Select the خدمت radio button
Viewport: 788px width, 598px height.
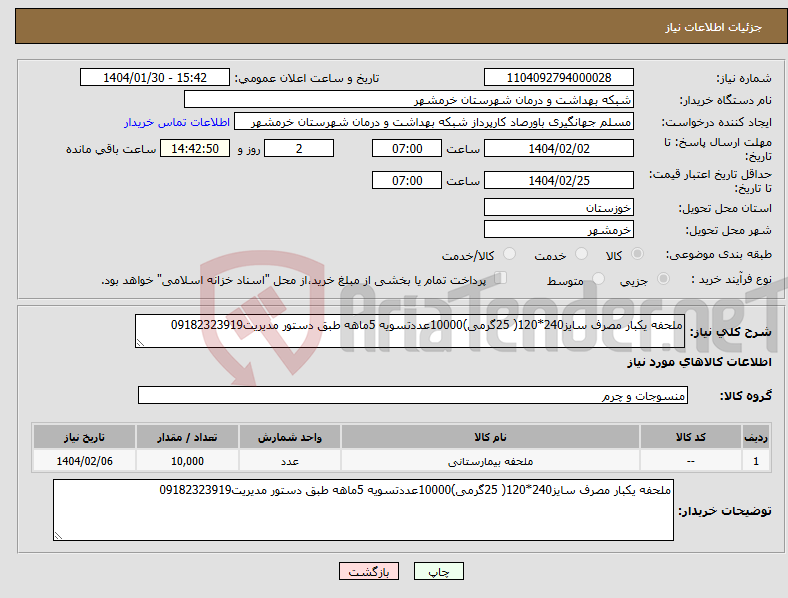581,254
